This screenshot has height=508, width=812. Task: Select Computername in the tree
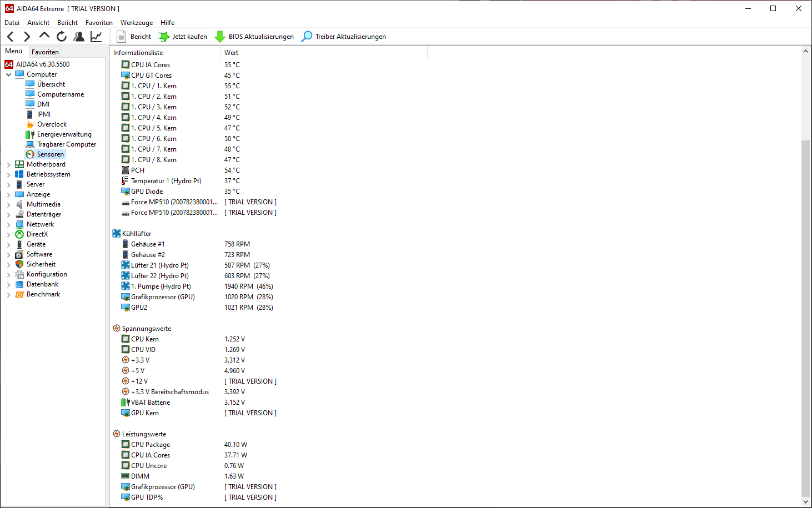coord(61,94)
